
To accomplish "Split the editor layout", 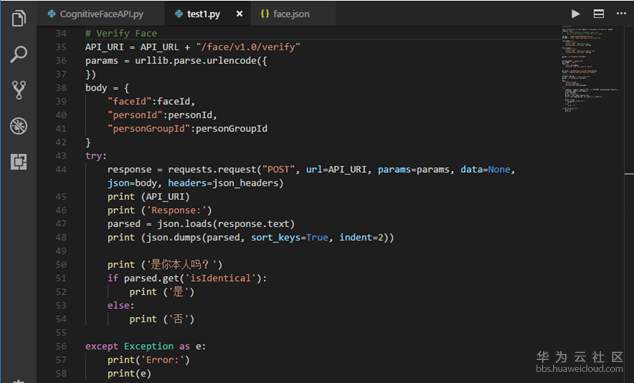I will click(599, 14).
